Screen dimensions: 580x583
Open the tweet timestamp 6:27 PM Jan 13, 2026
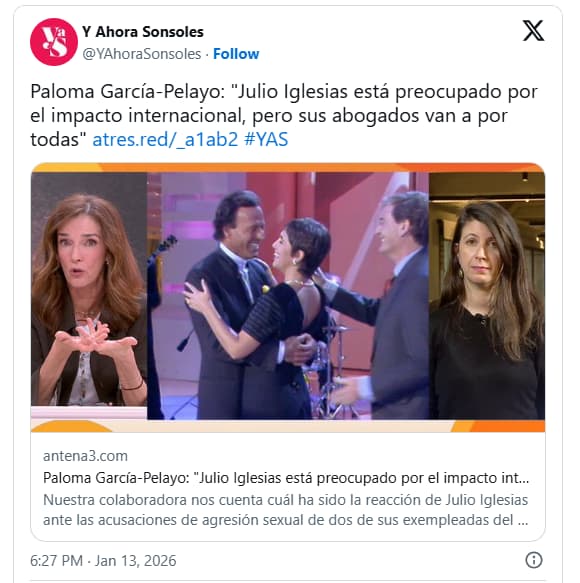point(103,561)
